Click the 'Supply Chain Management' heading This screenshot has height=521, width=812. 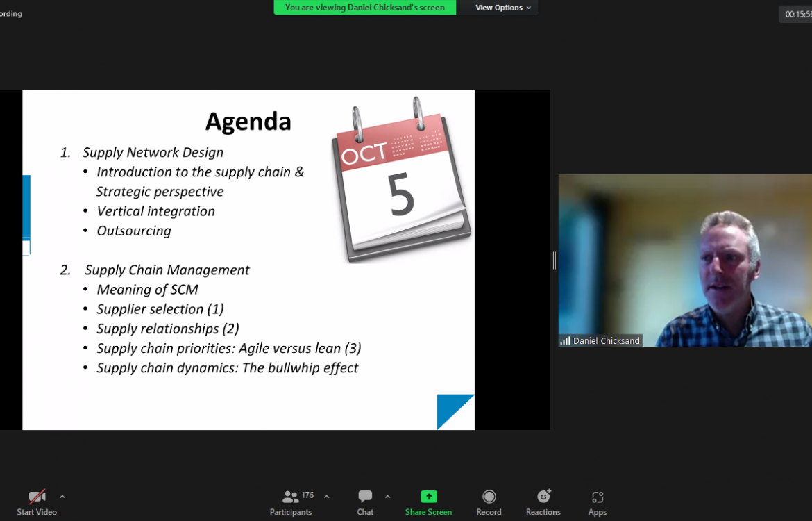click(x=167, y=270)
